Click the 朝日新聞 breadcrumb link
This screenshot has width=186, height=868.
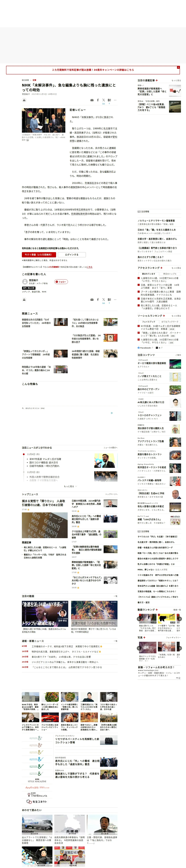[x=25, y=80]
